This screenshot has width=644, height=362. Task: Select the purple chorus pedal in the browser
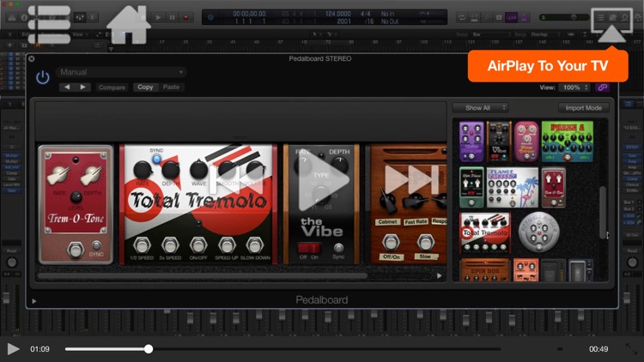(471, 142)
